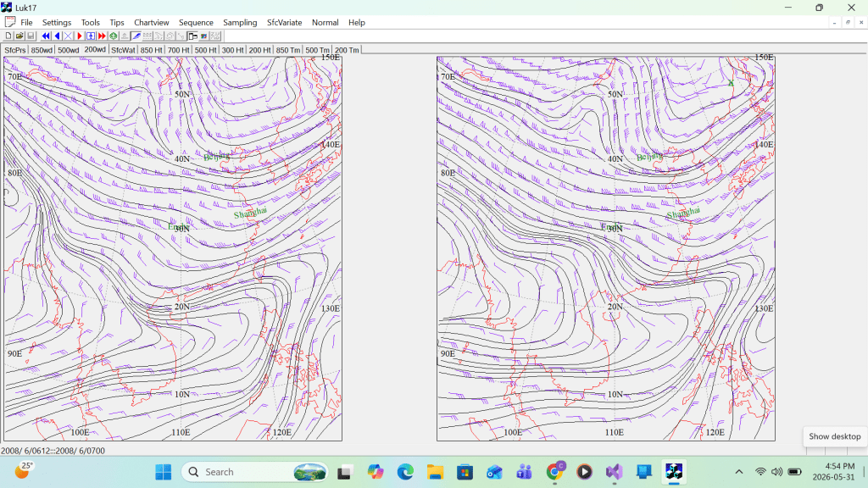This screenshot has height=488, width=868.
Task: Open the Normal menu
Action: pyautogui.click(x=325, y=23)
